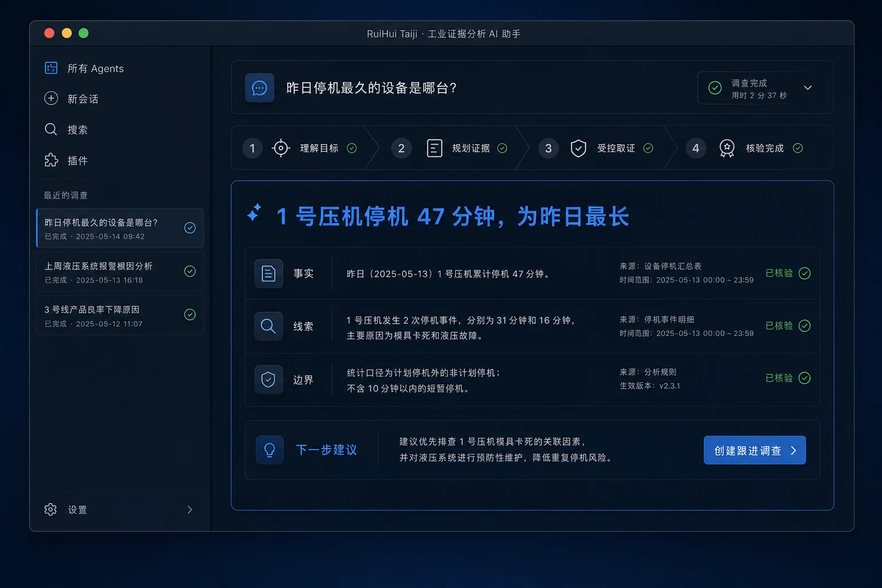Screen dimensions: 882x588
Task: Click the 理解目标 target crosshair icon
Action: (x=280, y=148)
